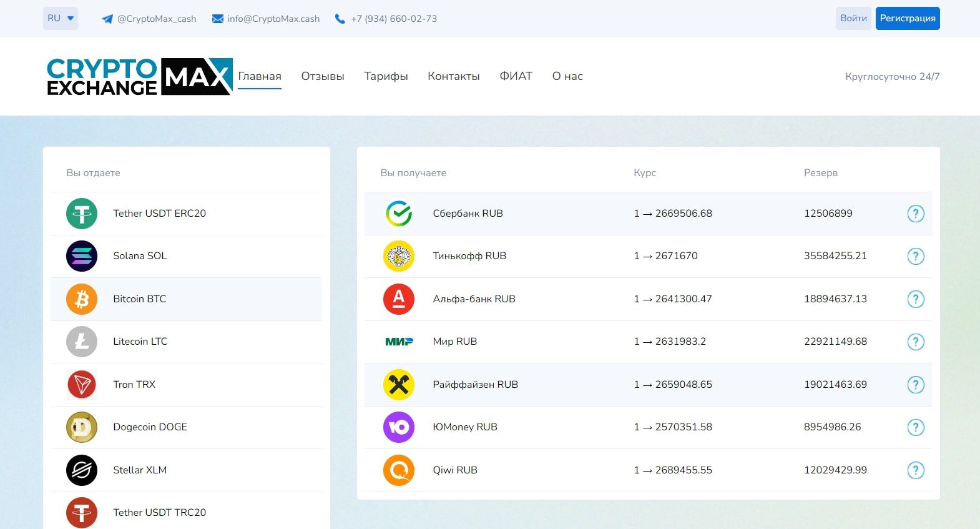Click the orange Qiwi icon
The width and height of the screenshot is (980, 529).
point(399,470)
